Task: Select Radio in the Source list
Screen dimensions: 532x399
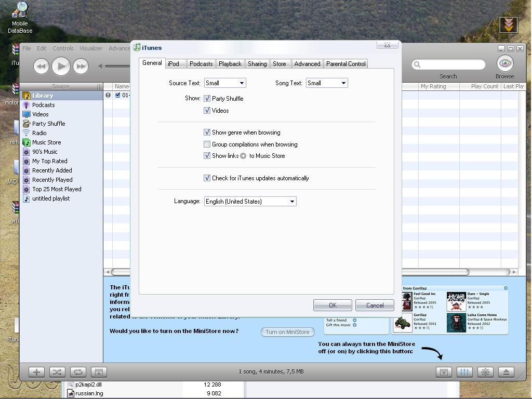Action: point(61,133)
